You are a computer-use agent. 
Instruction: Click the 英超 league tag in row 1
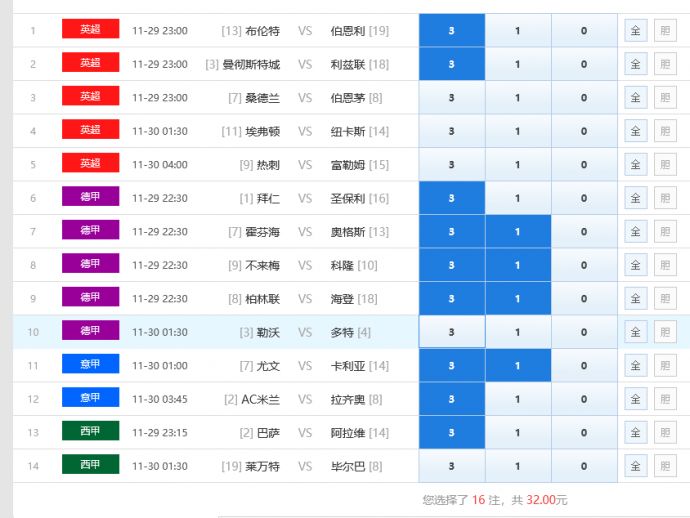90,30
